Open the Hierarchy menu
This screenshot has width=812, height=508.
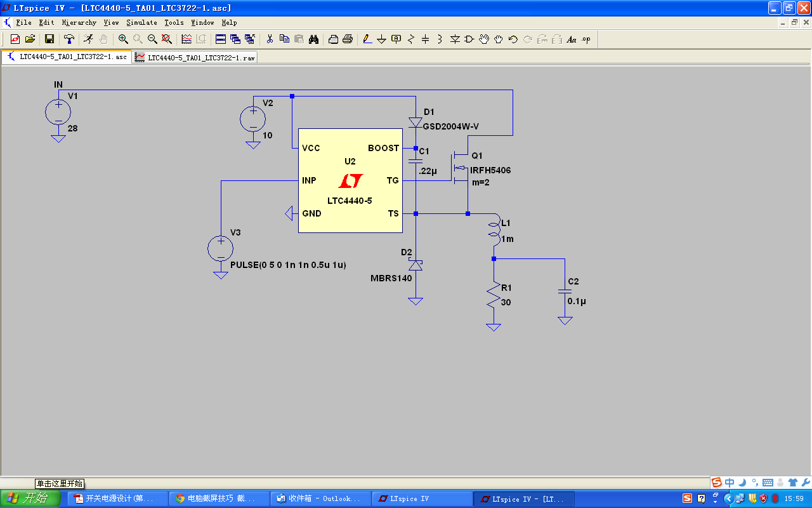[x=79, y=22]
